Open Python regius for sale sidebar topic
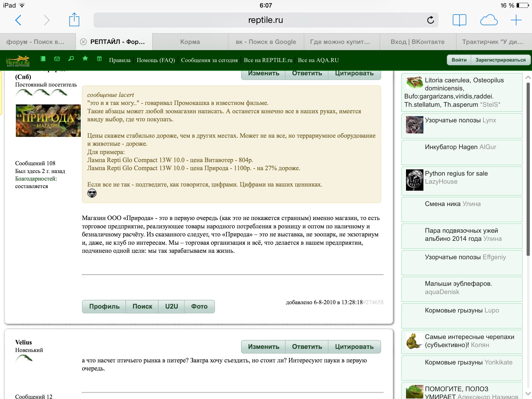Image resolution: width=532 pixels, height=399 pixels. [456, 174]
